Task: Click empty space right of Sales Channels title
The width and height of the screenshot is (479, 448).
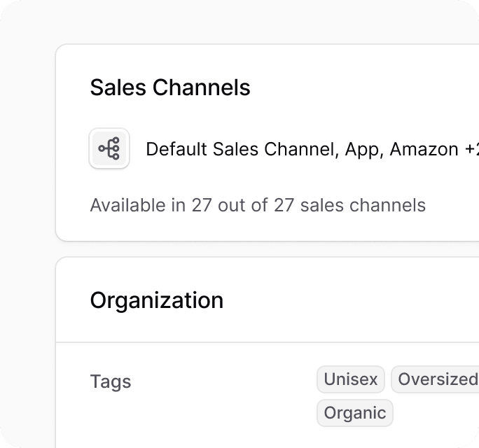Action: point(364,88)
